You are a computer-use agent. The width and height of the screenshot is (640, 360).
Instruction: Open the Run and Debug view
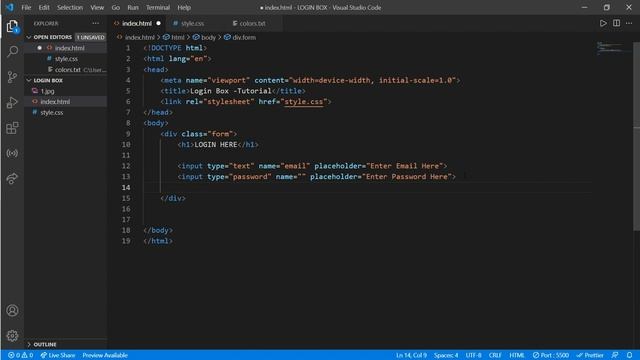[12, 102]
